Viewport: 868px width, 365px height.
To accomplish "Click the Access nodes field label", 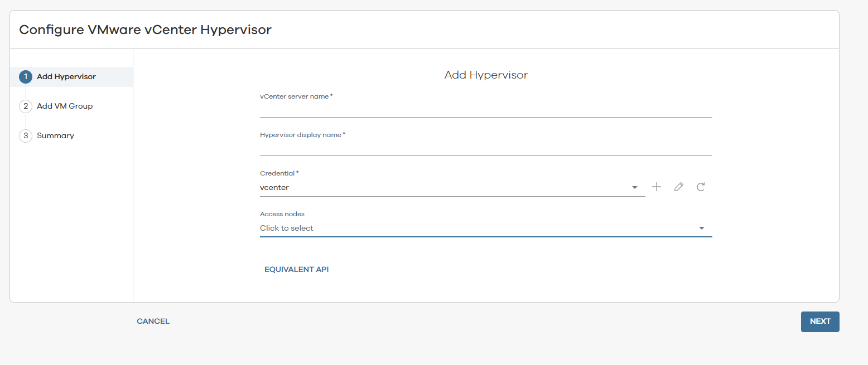I will pos(282,214).
